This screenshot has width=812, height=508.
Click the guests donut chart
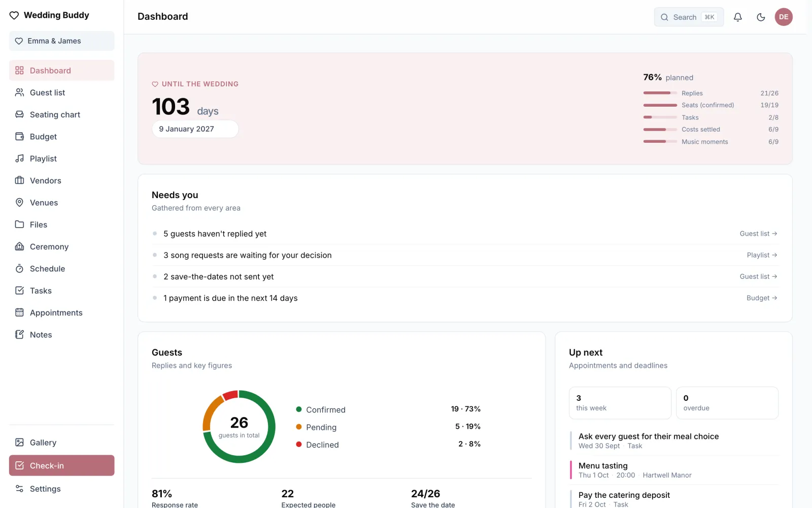pos(239,427)
